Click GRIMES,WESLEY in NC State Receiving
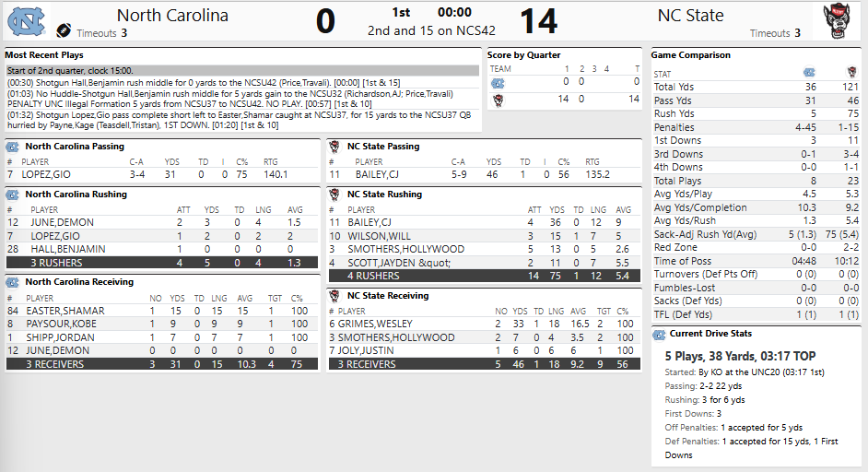 375,324
